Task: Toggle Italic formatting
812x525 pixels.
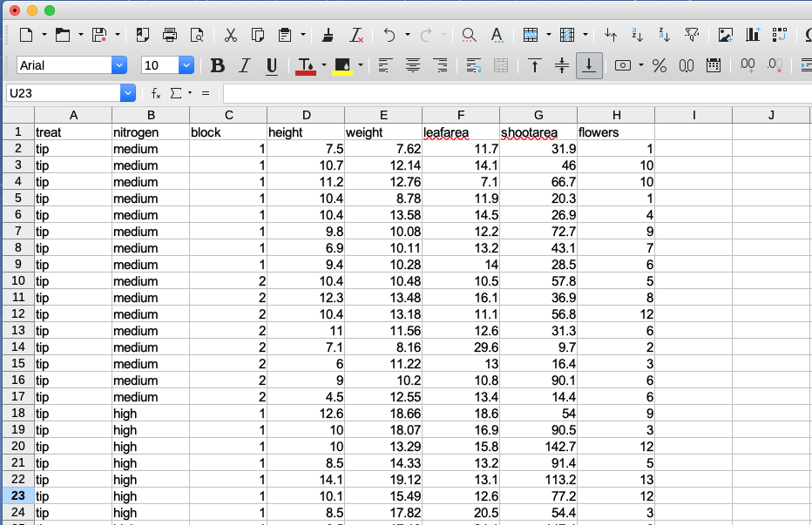Action: coord(245,65)
